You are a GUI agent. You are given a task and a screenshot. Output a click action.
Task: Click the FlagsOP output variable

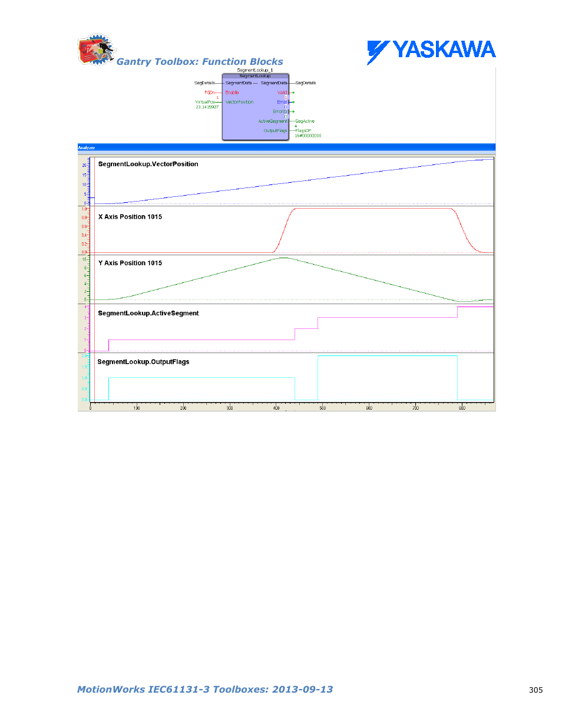point(303,130)
